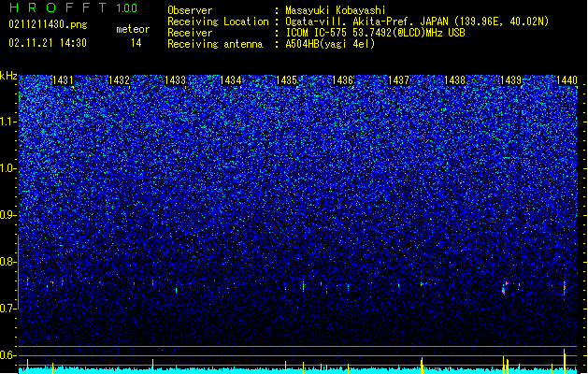Select the observer name Masayuki Kobayashi
The height and width of the screenshot is (374, 588).
(336, 10)
